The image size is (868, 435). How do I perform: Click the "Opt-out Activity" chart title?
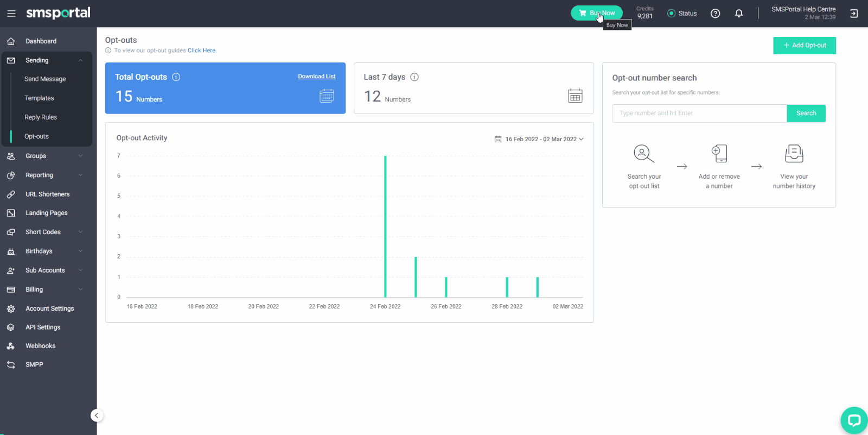[142, 138]
